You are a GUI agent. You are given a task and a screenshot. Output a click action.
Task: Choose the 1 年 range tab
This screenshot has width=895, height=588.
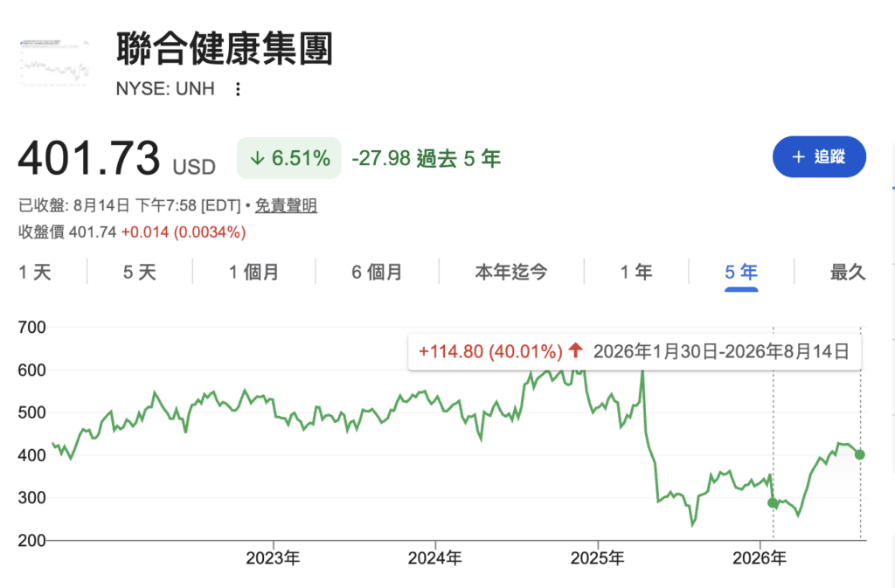point(636,272)
